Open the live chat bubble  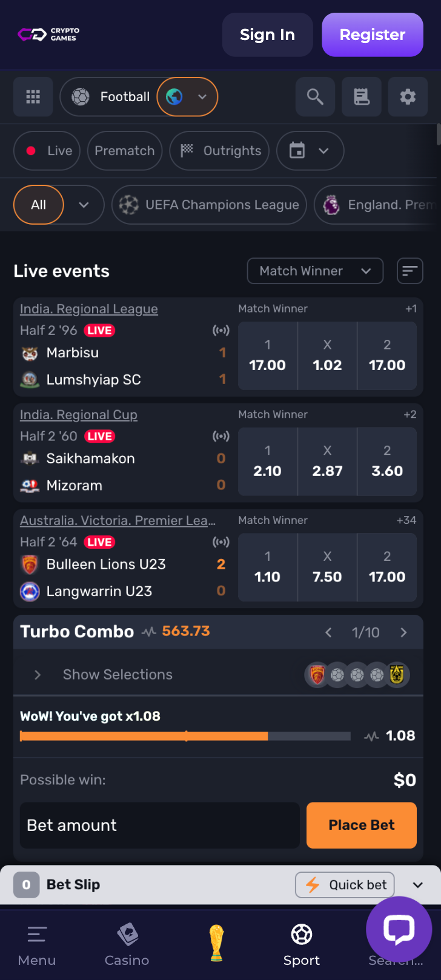pos(399,929)
